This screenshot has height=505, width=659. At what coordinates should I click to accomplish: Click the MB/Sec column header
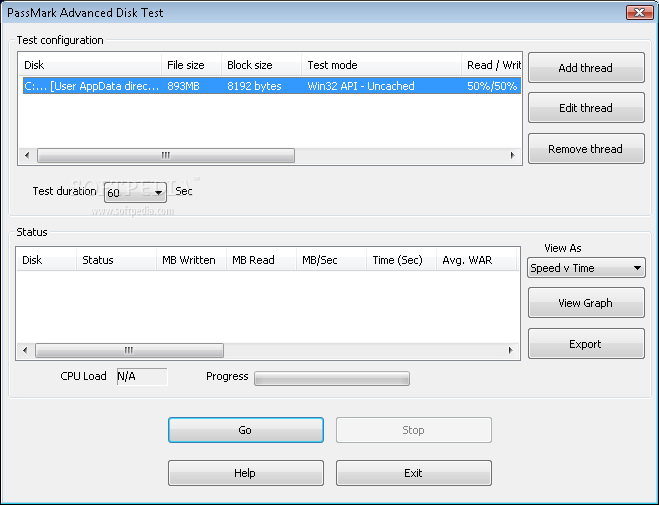331,260
